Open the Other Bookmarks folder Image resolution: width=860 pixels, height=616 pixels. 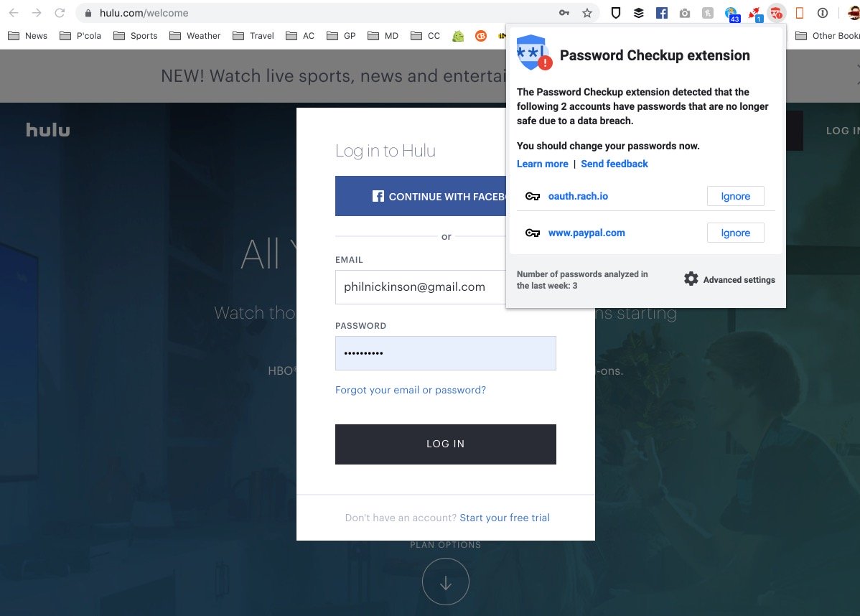pos(828,36)
